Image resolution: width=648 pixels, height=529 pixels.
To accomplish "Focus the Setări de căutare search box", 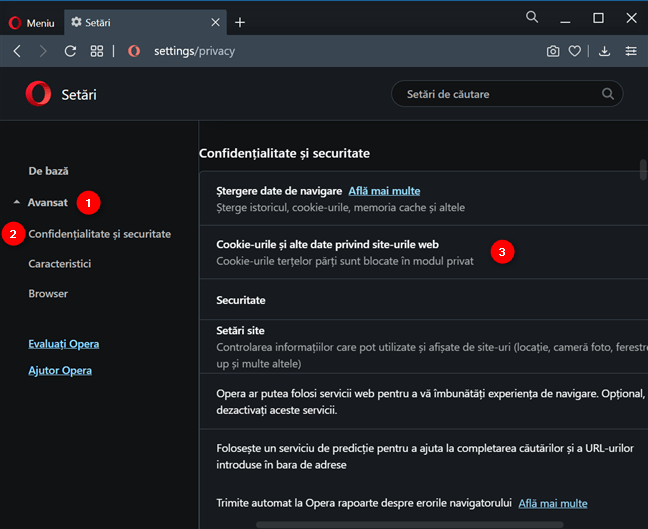I will pyautogui.click(x=507, y=94).
